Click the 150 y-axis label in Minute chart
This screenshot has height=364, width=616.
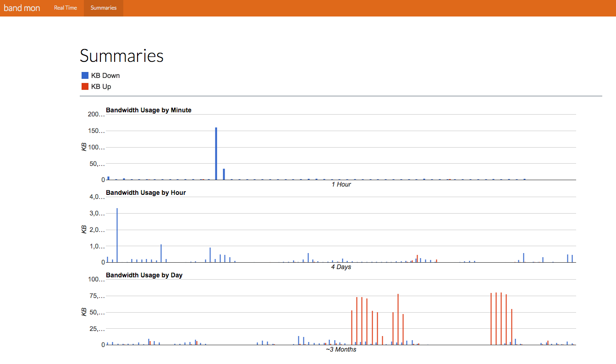click(x=96, y=131)
